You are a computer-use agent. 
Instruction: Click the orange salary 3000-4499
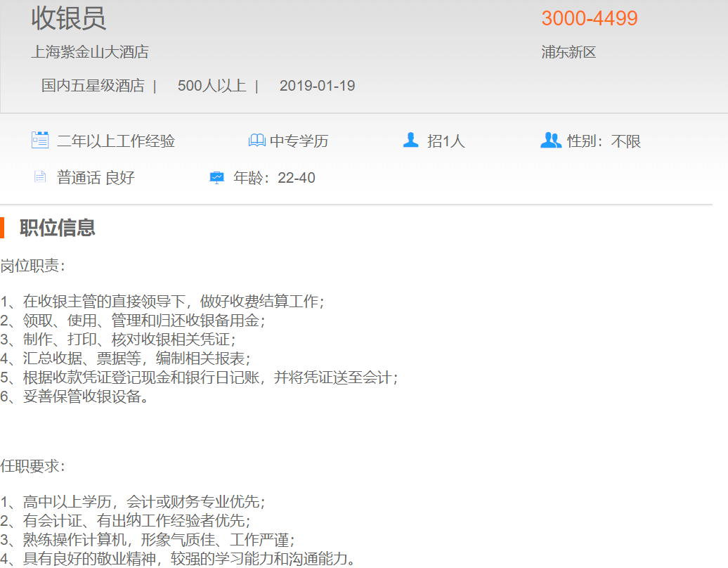tap(589, 18)
